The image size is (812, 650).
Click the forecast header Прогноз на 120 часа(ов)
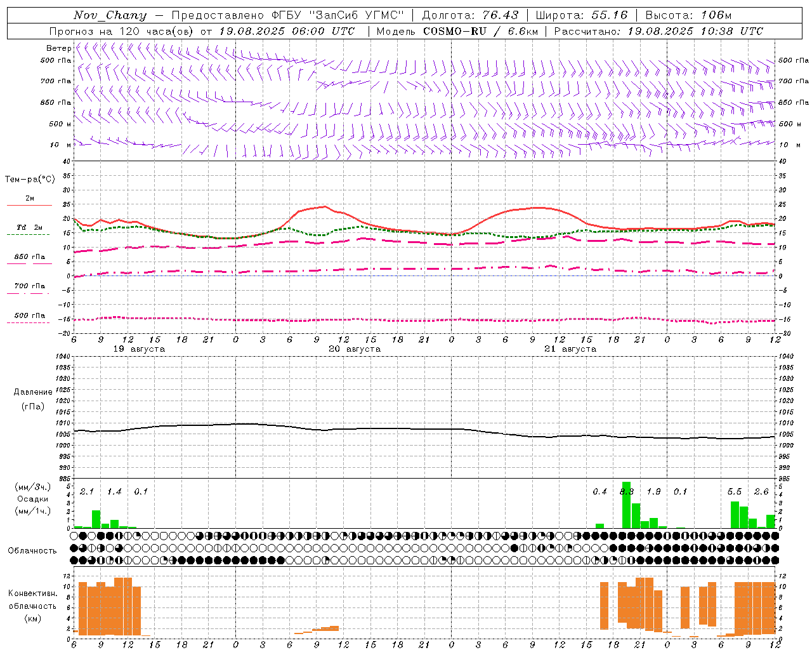coord(122,31)
